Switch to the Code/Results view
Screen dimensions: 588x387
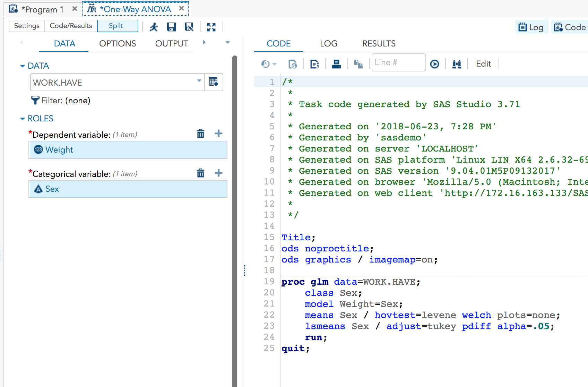tap(71, 26)
